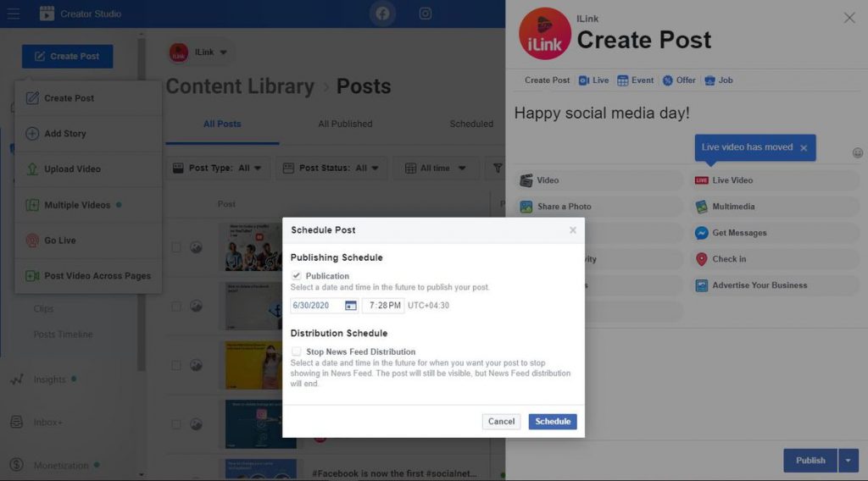Click the Cancel button
Screen dimensions: 868x481
click(501, 421)
